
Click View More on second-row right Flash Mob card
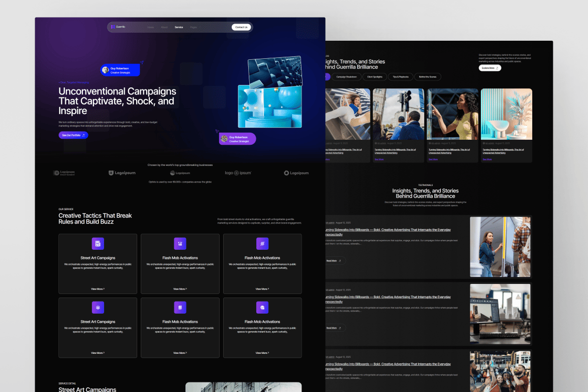262,353
